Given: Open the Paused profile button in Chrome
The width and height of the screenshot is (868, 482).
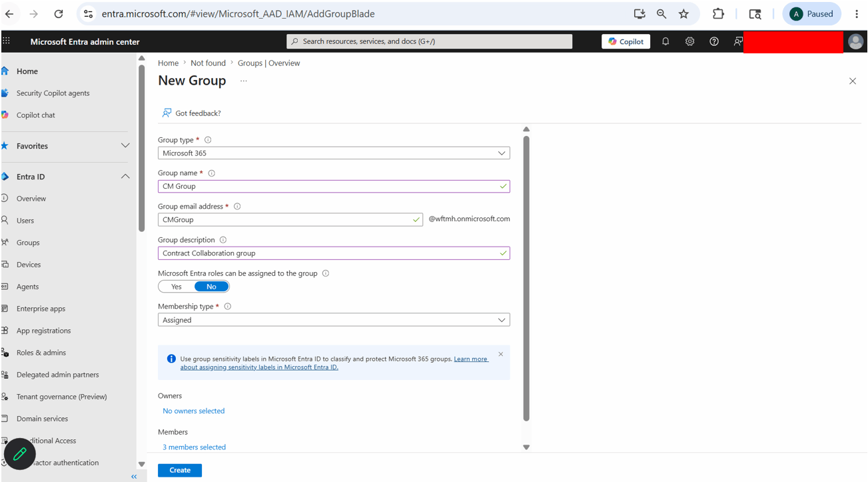Looking at the screenshot, I should coord(811,14).
